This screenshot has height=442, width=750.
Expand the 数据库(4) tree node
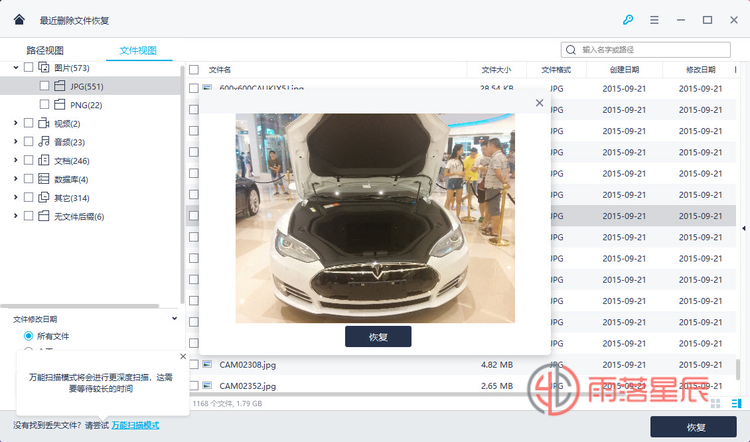pyautogui.click(x=15, y=179)
